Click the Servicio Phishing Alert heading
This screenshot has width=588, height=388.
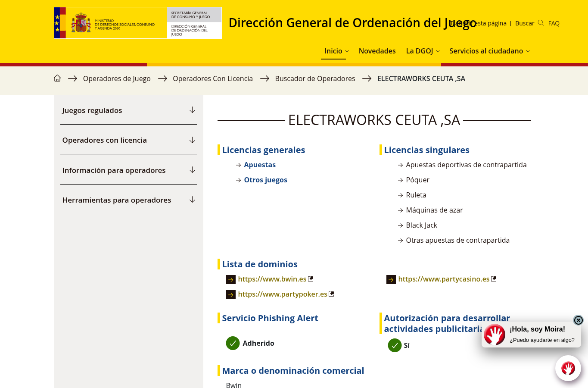tap(270, 318)
